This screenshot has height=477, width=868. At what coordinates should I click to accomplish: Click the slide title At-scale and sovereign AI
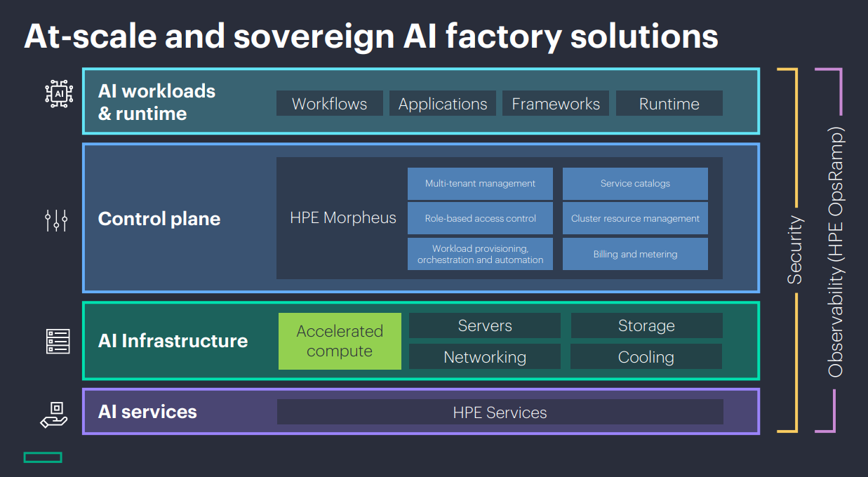(x=371, y=36)
